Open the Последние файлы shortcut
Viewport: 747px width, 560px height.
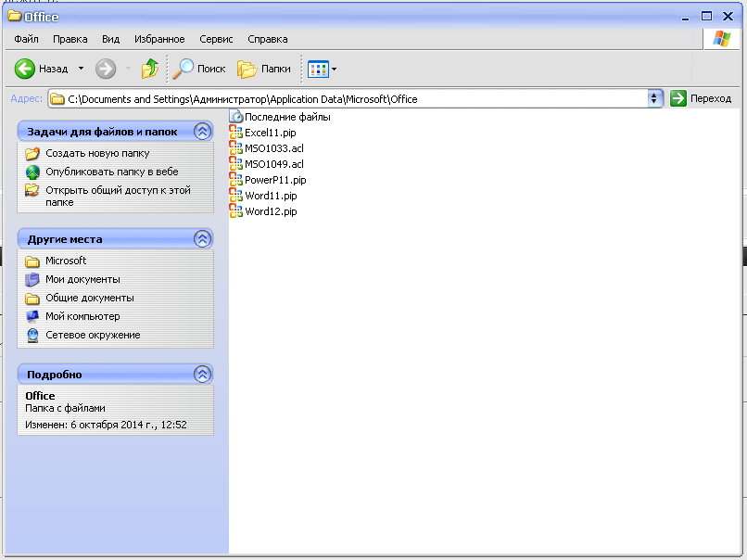pos(286,117)
